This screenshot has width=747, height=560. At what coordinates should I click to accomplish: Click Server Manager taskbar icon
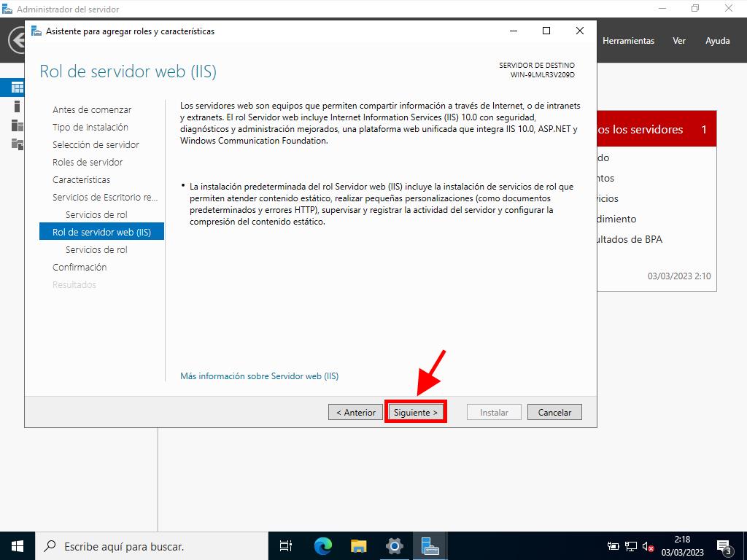pyautogui.click(x=430, y=545)
